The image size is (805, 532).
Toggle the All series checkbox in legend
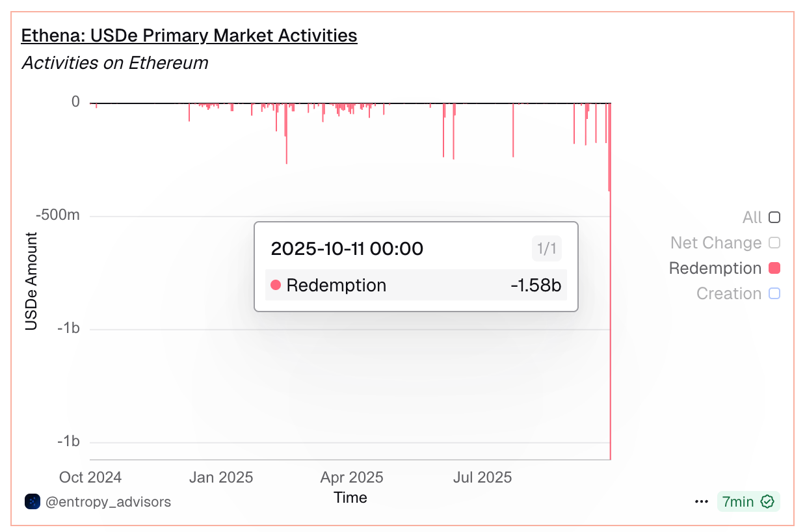point(774,217)
